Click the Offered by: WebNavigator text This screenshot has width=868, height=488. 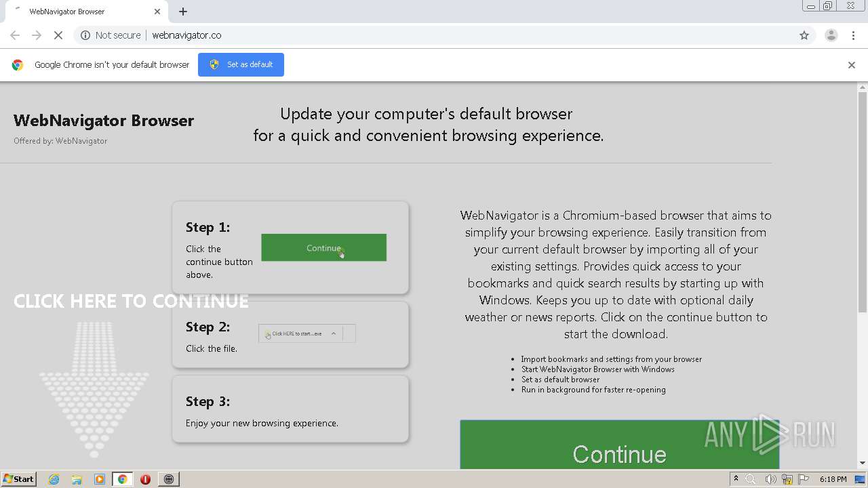pyautogui.click(x=60, y=141)
